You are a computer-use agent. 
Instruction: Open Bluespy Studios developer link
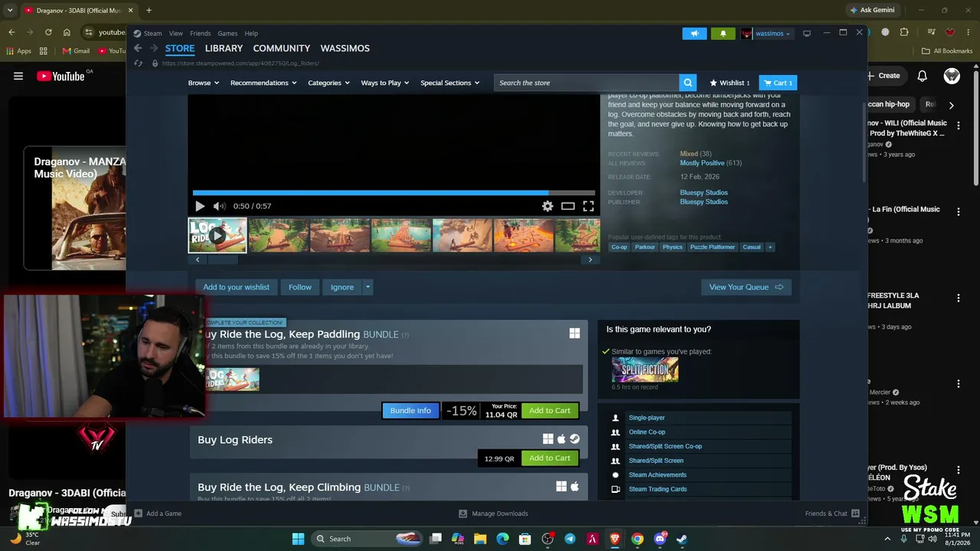click(x=704, y=193)
